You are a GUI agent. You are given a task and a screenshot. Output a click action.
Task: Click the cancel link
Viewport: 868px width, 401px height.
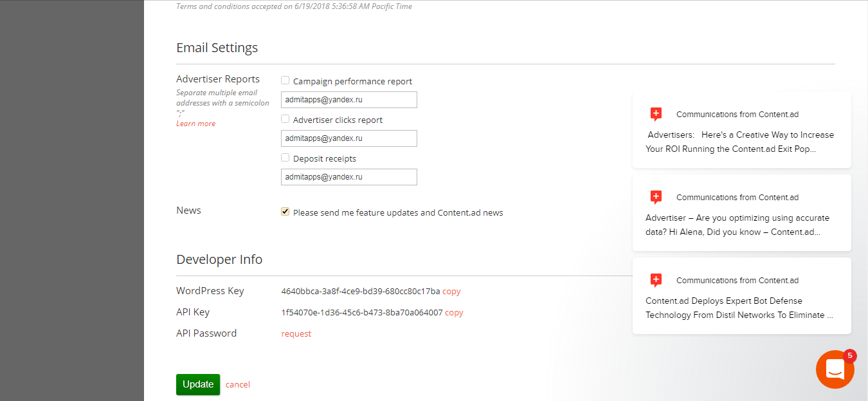[237, 385]
